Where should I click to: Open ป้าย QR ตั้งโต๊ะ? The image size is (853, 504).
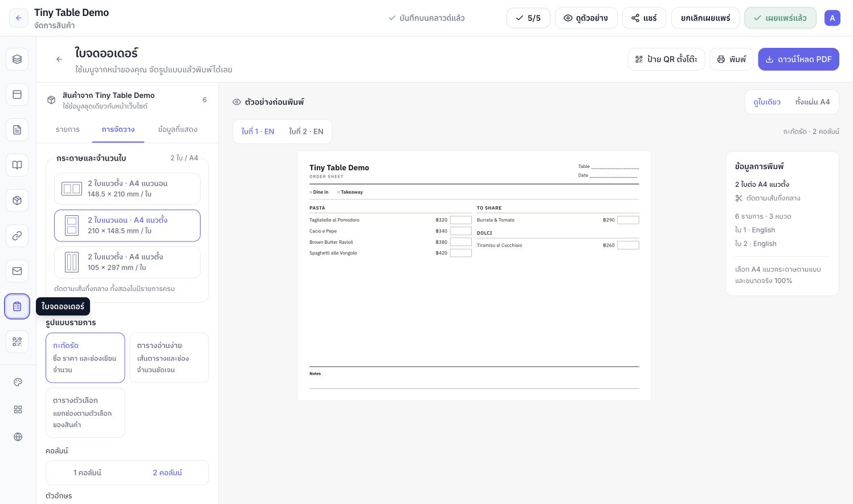[666, 59]
